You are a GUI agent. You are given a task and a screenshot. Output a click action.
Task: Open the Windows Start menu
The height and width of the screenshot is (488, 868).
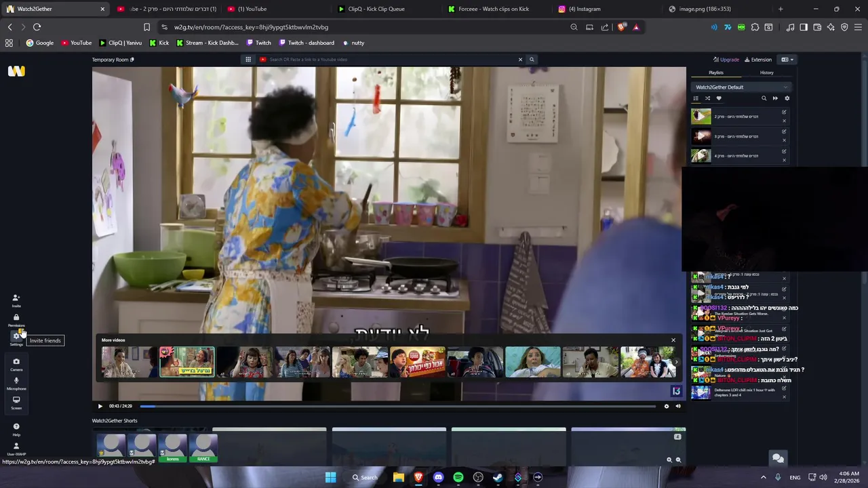pos(330,477)
